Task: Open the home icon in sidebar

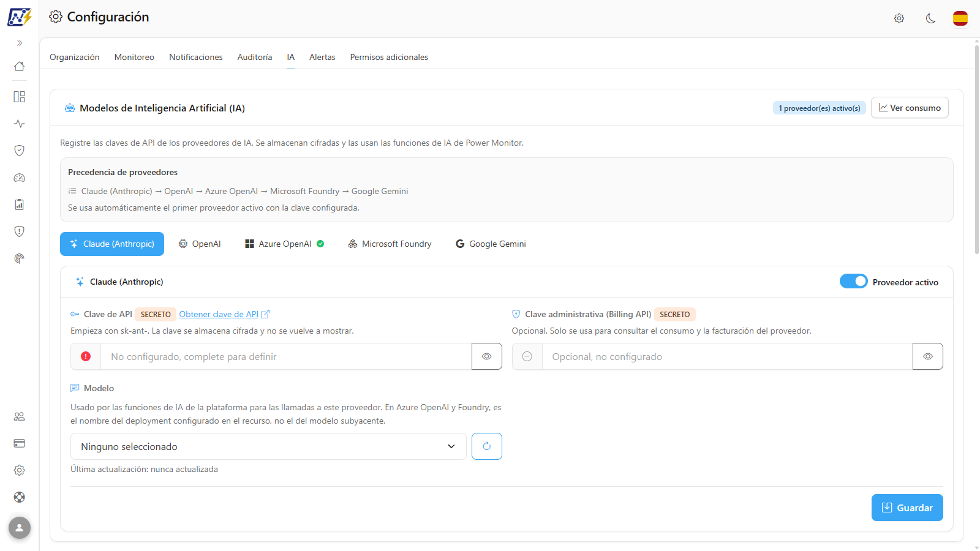Action: tap(20, 66)
